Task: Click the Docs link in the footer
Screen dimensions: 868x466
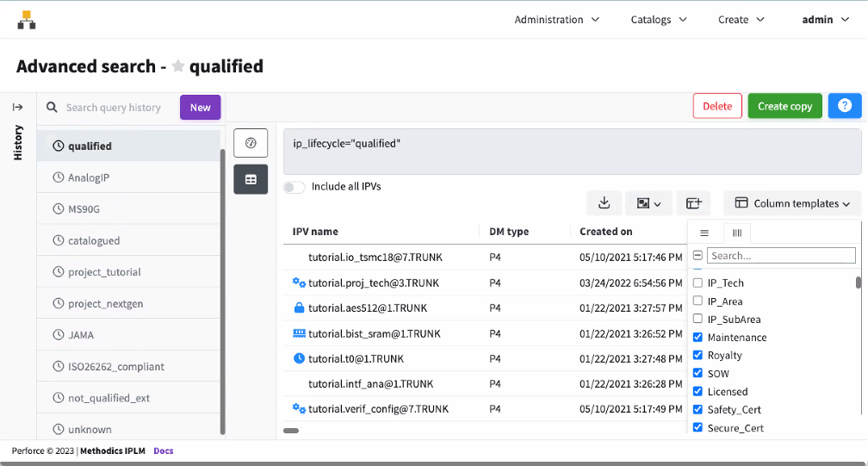Action: [163, 450]
